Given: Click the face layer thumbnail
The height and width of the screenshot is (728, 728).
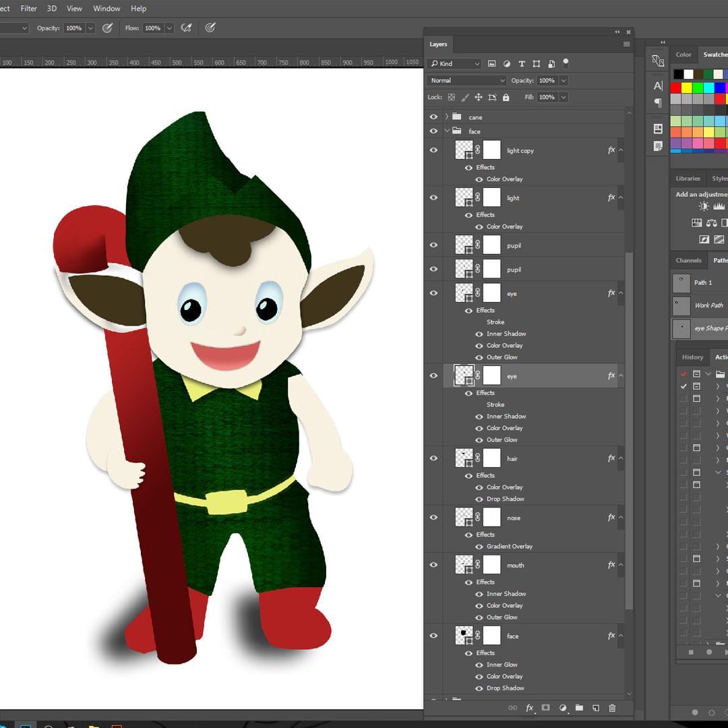Looking at the screenshot, I should click(464, 635).
